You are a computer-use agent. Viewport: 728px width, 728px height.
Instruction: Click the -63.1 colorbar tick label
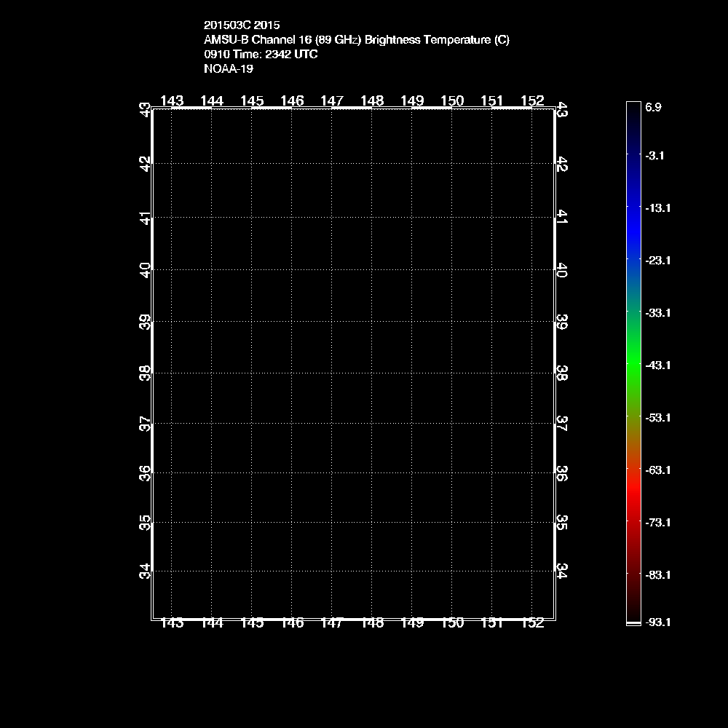(x=657, y=470)
